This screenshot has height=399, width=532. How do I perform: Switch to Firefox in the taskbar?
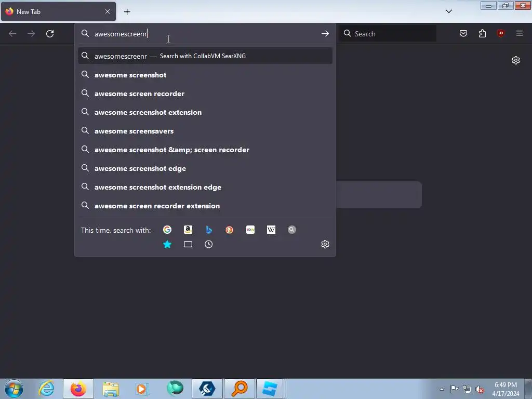[x=78, y=389]
